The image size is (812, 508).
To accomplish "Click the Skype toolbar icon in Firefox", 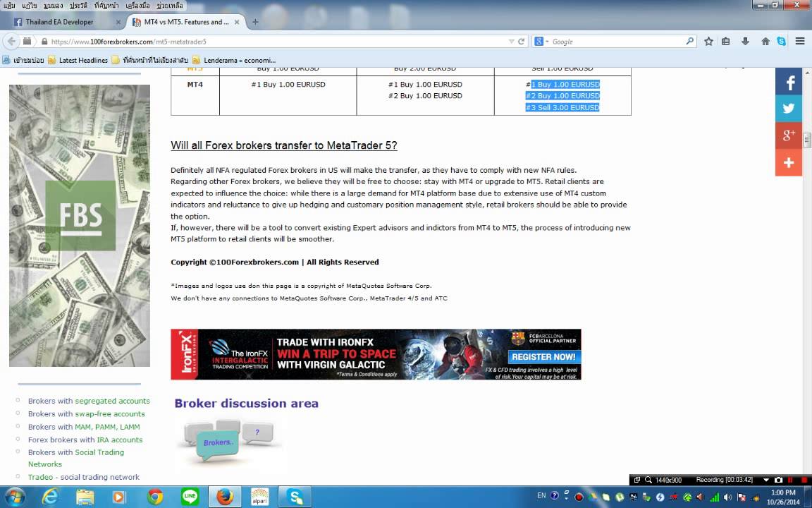I will coord(782,42).
